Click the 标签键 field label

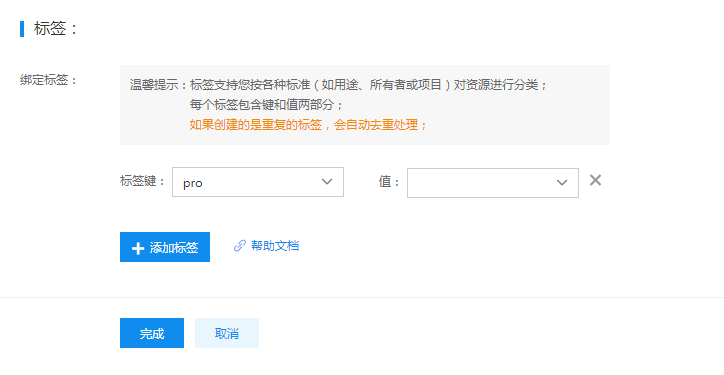click(142, 181)
